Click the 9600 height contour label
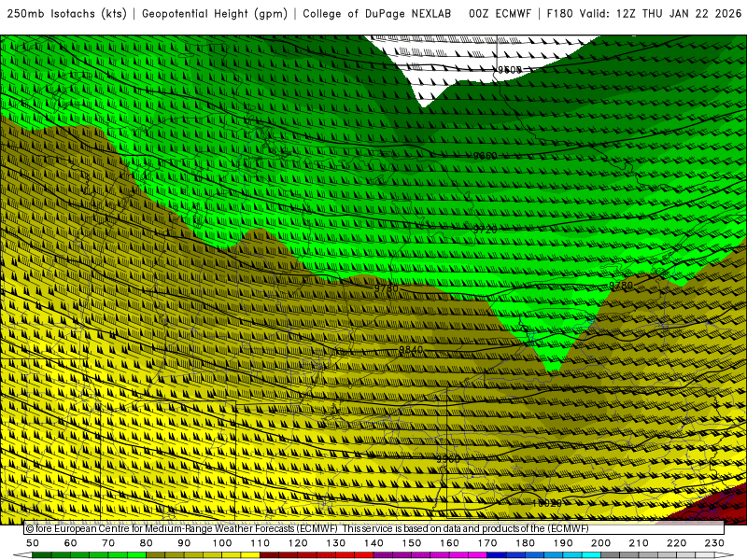Screen dimensions: 747x560 (x=509, y=70)
